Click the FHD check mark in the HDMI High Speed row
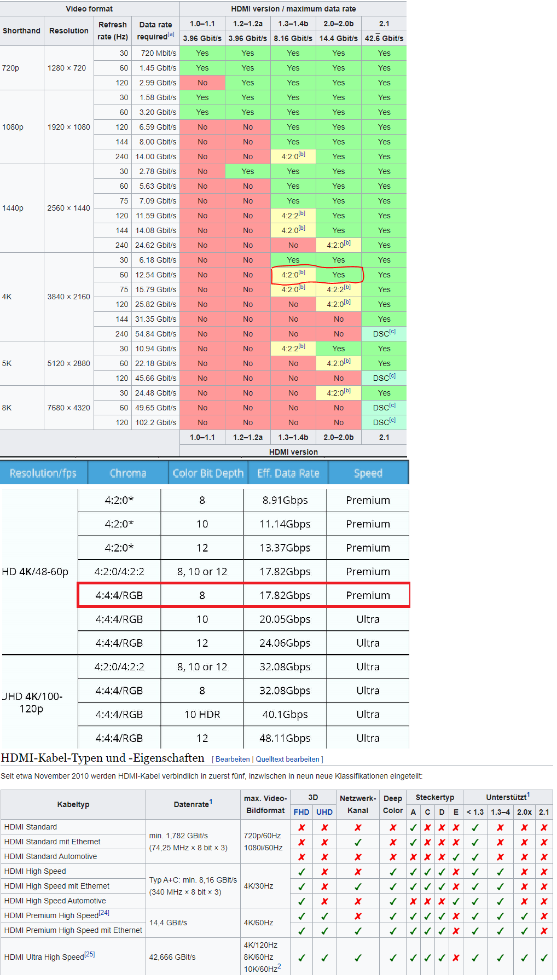This screenshot has height=980, width=557. pyautogui.click(x=301, y=872)
